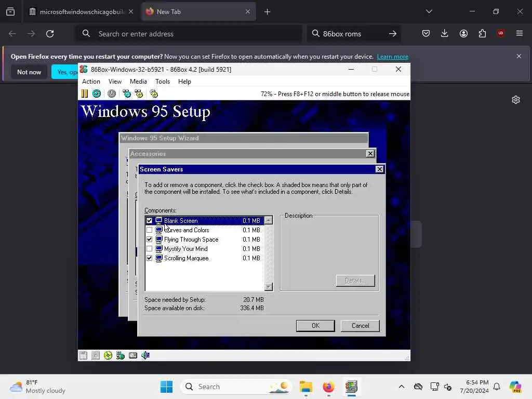Click first floppy drive status icon

click(83, 355)
